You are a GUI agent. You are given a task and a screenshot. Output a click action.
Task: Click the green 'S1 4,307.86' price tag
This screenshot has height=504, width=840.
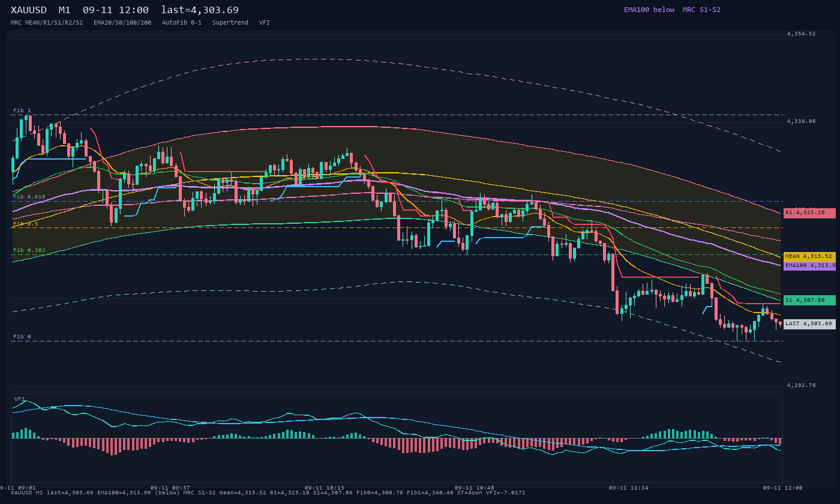[x=809, y=300]
